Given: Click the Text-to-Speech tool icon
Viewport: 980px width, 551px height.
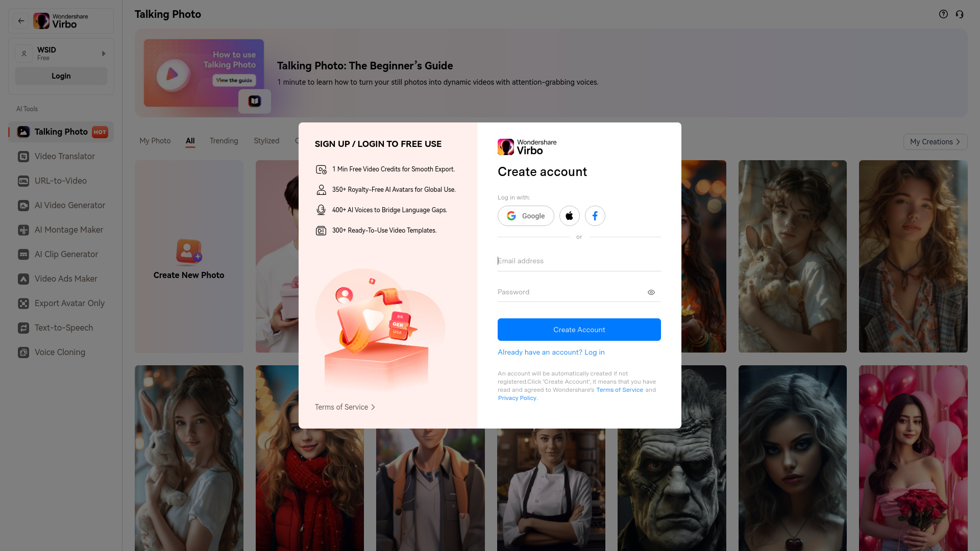Looking at the screenshot, I should tap(23, 328).
